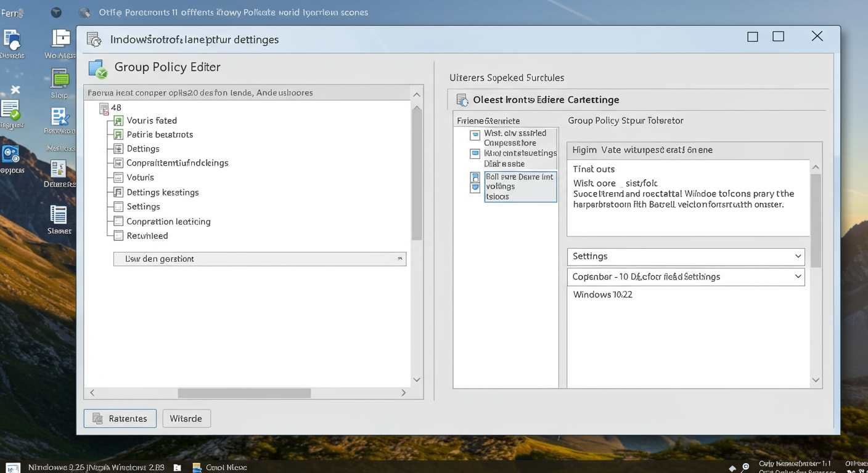This screenshot has width=868, height=473.
Task: Click the Higim Vate header bar
Action: click(694, 150)
